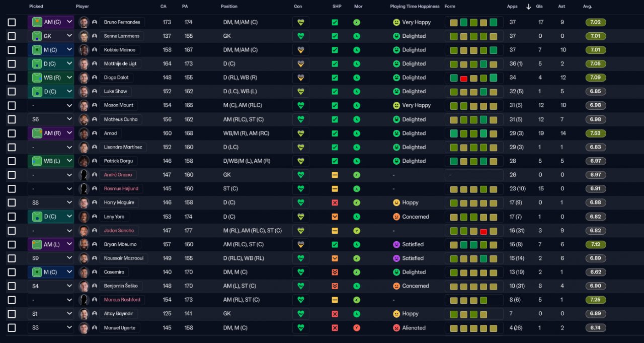Click Rasmus Højlund's silhouette portrait
Image resolution: width=644 pixels, height=343 pixels.
(x=84, y=189)
